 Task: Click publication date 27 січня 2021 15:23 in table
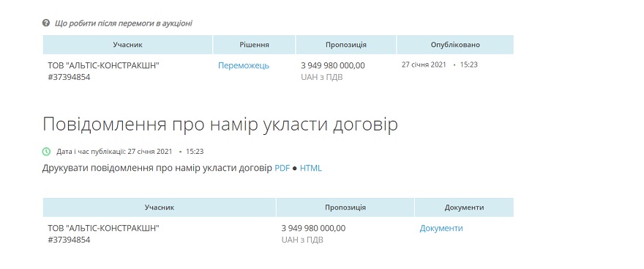click(x=440, y=65)
